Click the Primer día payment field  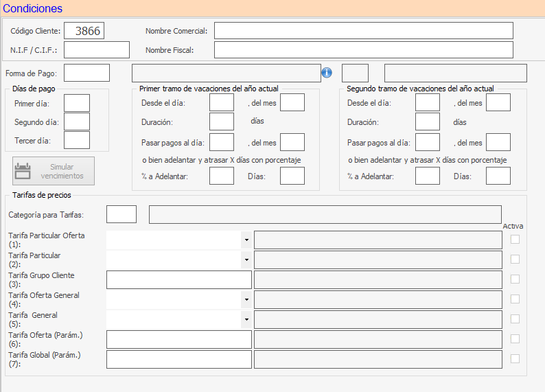[76, 103]
